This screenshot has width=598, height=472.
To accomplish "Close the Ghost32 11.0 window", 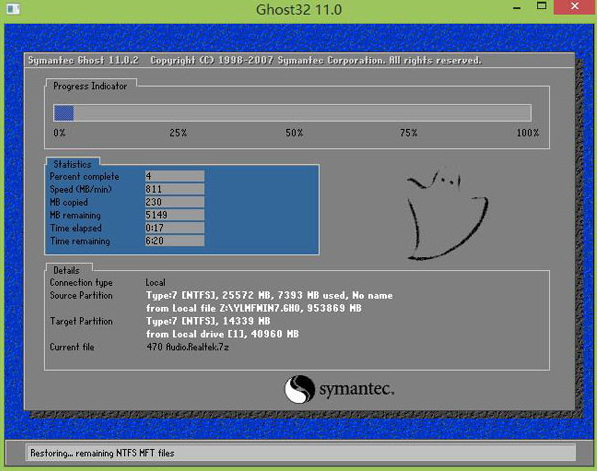I will point(575,7).
